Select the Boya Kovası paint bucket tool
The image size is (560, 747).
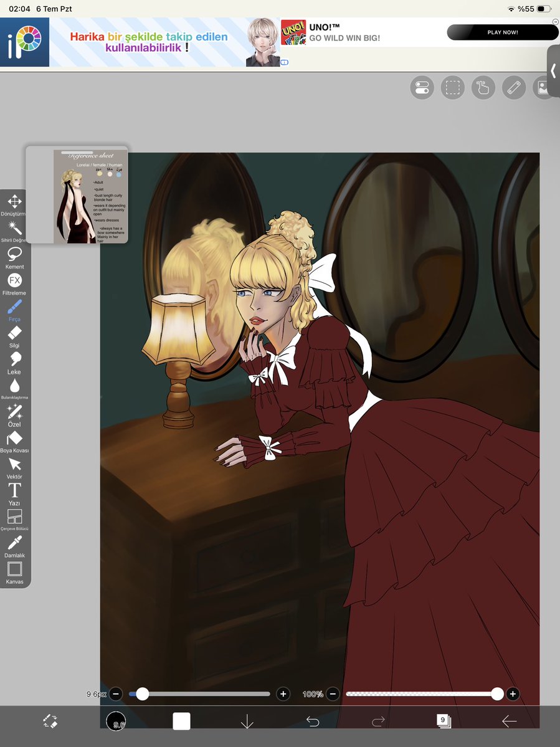pos(14,442)
